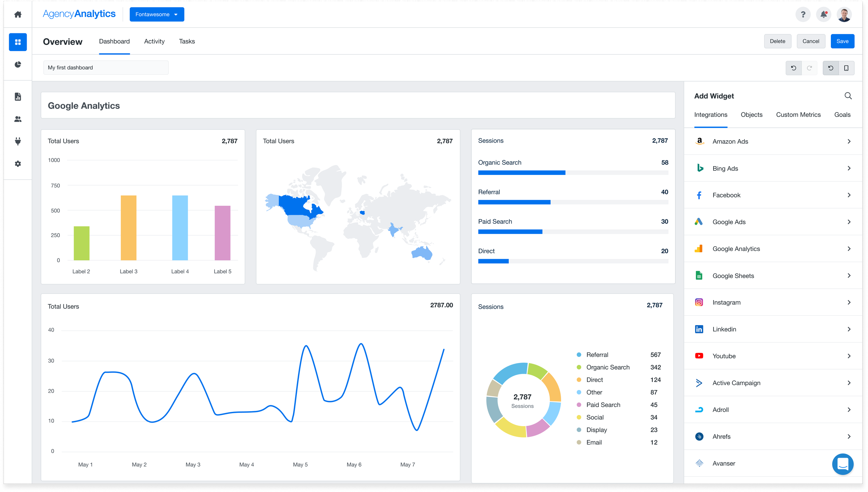Switch to the Activity tab

point(154,41)
